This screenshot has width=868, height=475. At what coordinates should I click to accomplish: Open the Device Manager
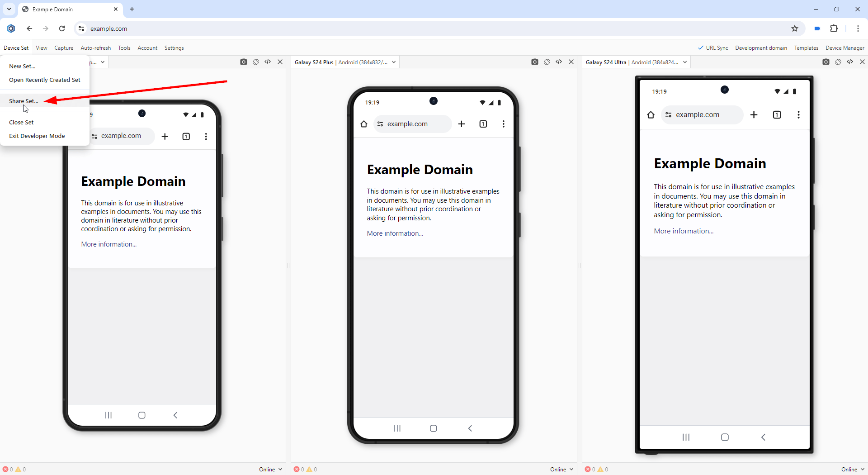coord(844,47)
